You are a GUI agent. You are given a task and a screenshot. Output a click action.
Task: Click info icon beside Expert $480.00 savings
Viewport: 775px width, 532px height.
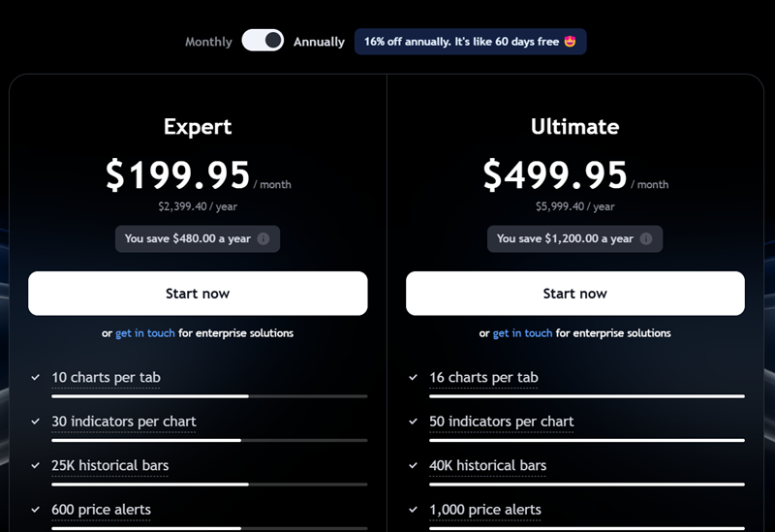click(x=263, y=239)
